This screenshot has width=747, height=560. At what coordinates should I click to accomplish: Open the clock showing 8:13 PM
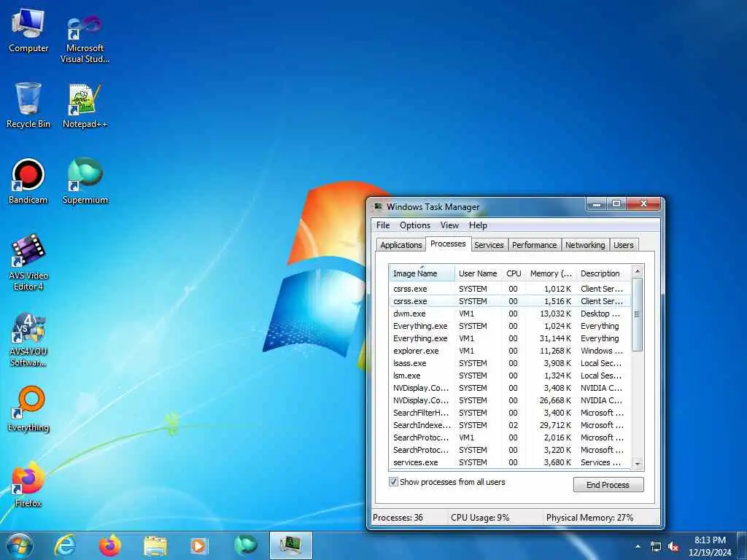pos(710,546)
